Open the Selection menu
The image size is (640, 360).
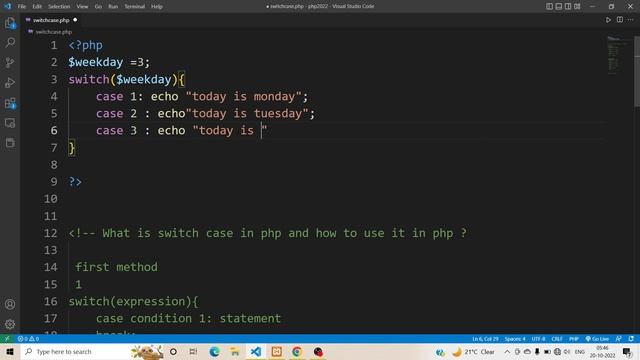pos(59,7)
